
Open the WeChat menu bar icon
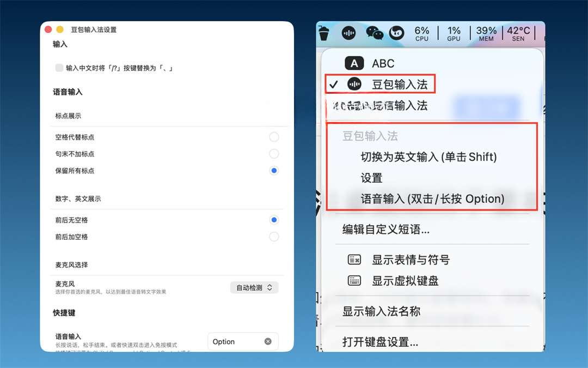click(x=374, y=33)
